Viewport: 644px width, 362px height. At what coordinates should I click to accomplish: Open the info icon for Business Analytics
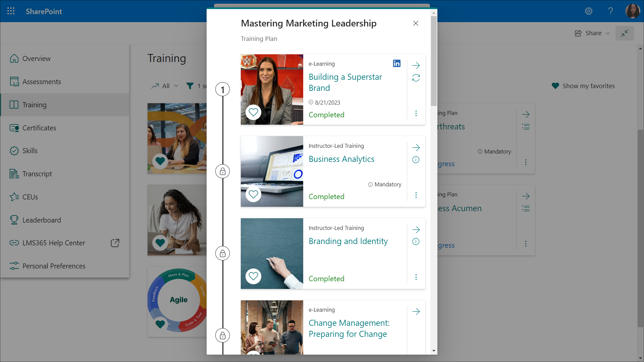coord(416,160)
